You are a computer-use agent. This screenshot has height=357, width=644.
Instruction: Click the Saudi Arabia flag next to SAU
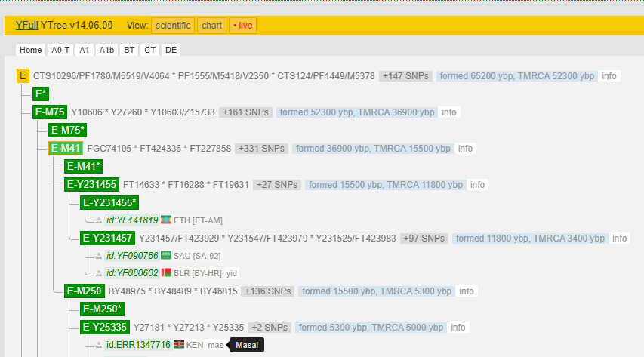point(166,255)
